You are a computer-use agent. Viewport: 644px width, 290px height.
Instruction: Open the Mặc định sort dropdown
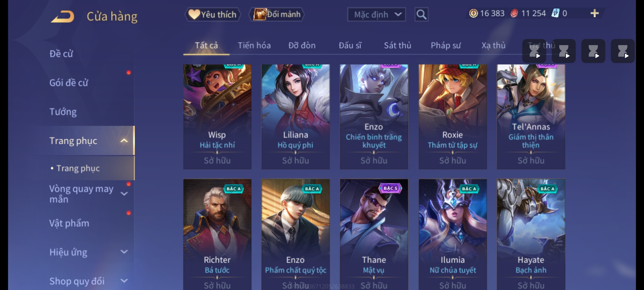[x=376, y=15]
